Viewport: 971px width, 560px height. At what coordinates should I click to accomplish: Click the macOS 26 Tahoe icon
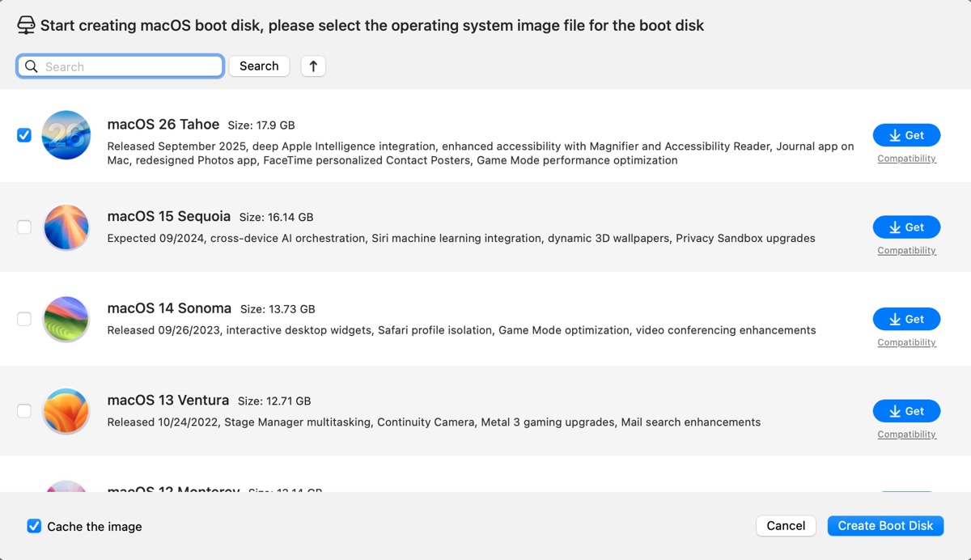pyautogui.click(x=66, y=135)
